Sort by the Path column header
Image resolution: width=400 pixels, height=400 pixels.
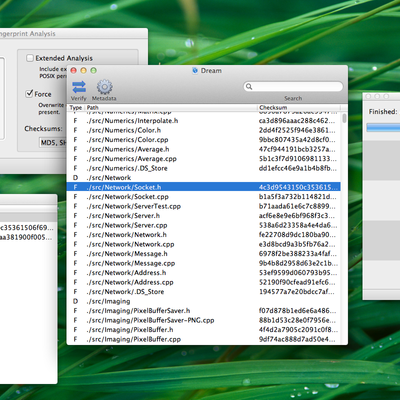pyautogui.click(x=171, y=108)
